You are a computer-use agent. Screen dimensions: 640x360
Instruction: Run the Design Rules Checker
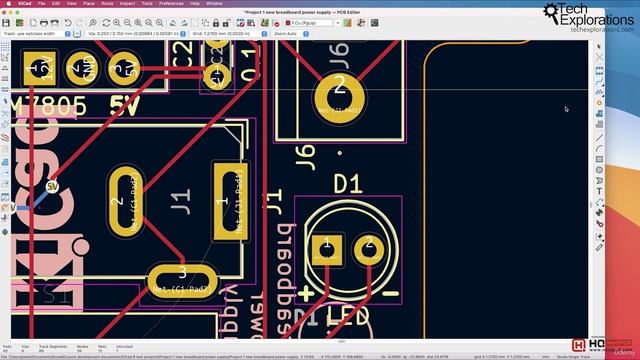click(276, 23)
